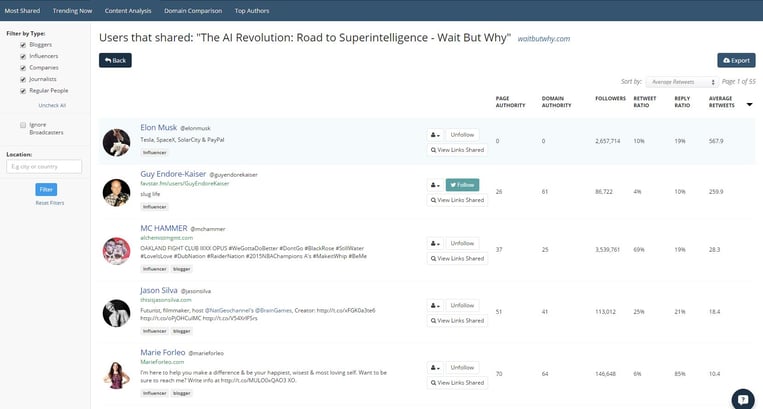Screen dimensions: 763x409
Task: Sort by Reply Ratio column header
Action: (682, 102)
